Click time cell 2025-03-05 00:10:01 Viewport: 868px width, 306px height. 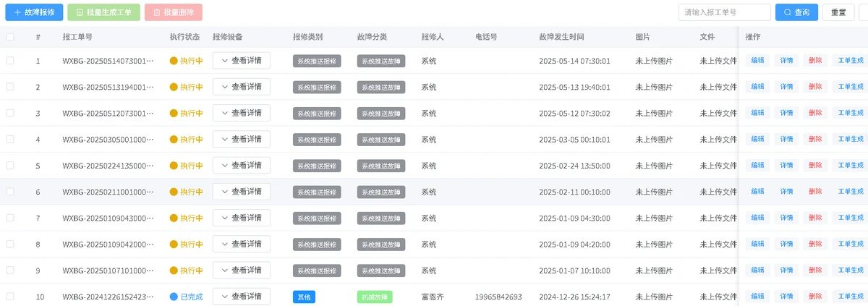click(x=575, y=140)
